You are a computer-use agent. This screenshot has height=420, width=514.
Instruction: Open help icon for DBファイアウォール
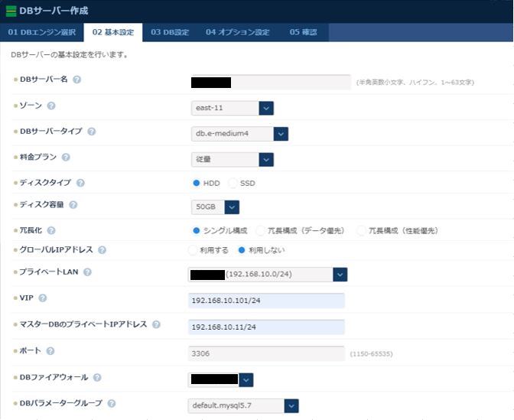point(97,377)
